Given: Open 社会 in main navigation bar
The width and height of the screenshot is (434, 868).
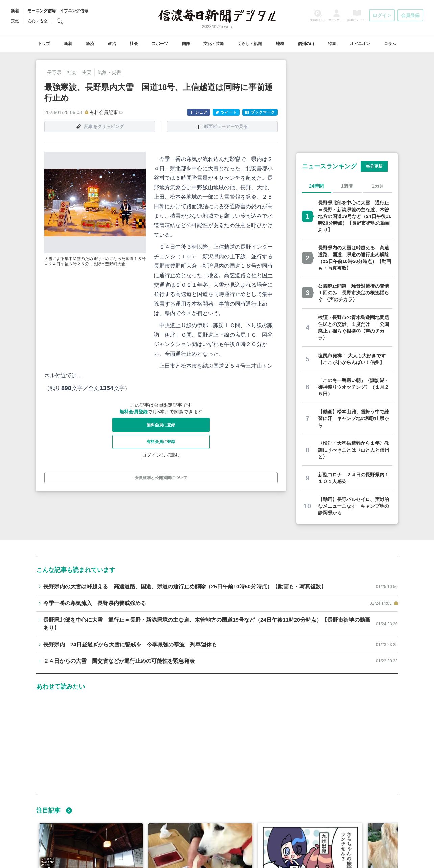Looking at the screenshot, I should 134,44.
